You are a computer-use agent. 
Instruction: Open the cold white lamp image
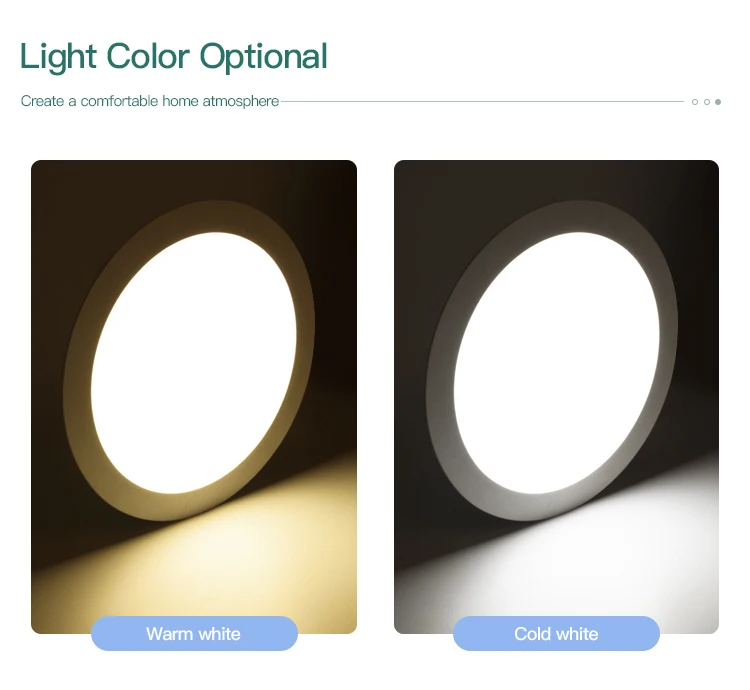coord(556,397)
